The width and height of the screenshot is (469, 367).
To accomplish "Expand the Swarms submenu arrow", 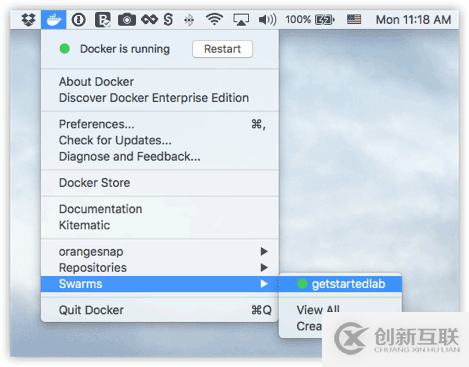I will coord(264,284).
